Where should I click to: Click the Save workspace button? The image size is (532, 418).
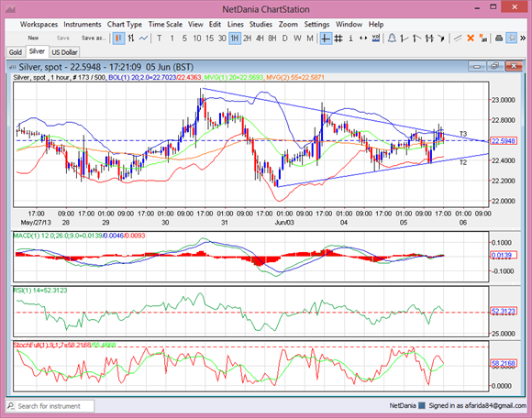pos(62,38)
